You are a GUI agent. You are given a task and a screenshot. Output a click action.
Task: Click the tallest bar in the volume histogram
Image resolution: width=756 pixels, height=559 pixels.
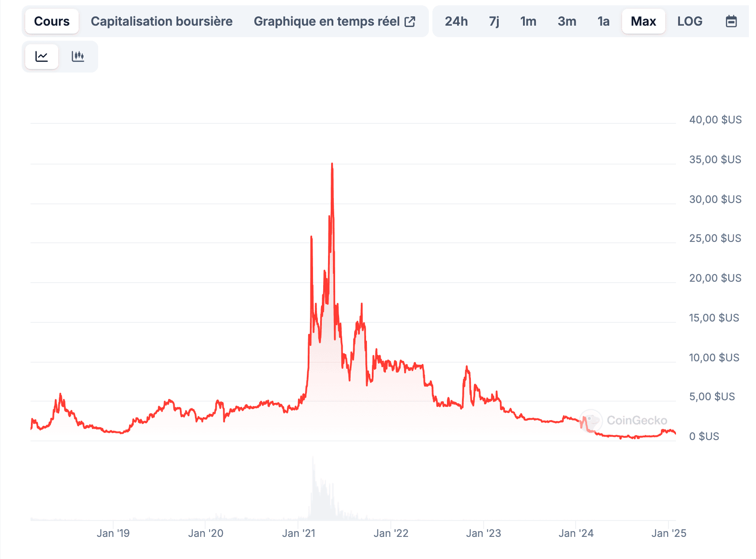click(x=313, y=488)
